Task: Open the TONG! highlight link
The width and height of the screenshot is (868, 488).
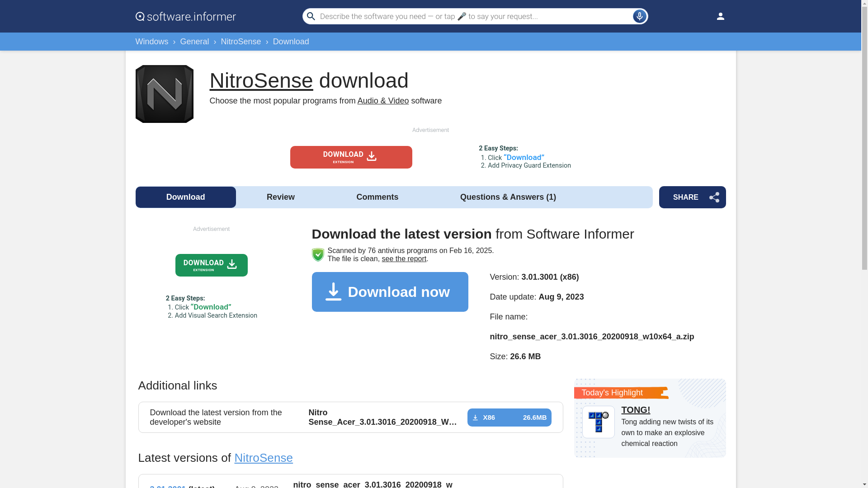Action: 636,410
